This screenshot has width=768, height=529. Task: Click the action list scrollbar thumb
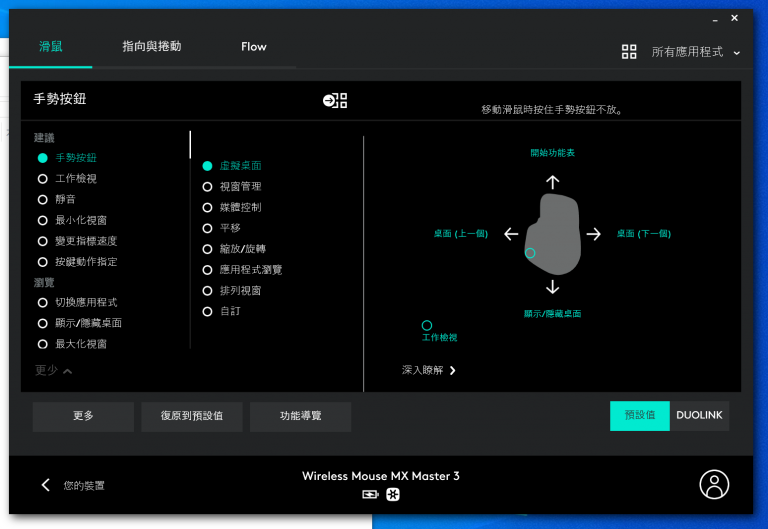[190, 144]
